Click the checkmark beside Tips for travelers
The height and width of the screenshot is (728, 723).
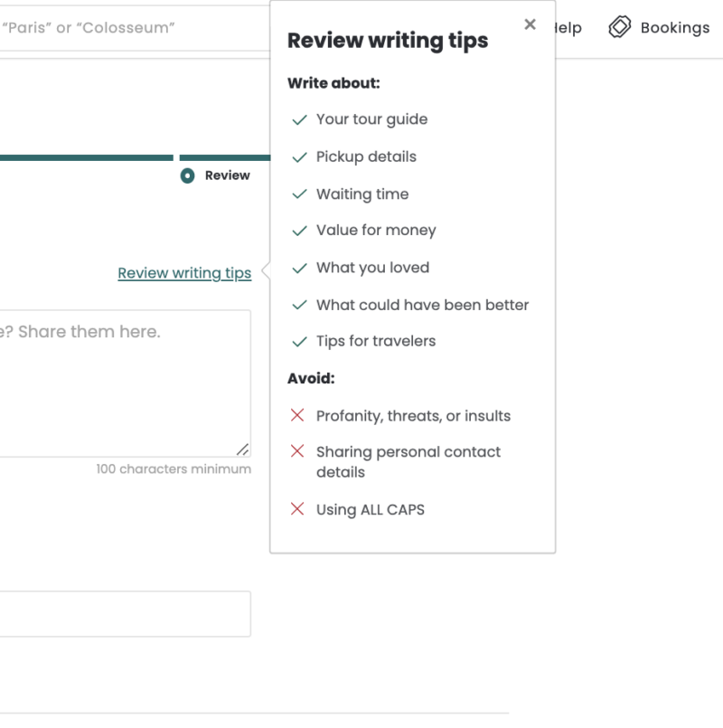point(299,341)
